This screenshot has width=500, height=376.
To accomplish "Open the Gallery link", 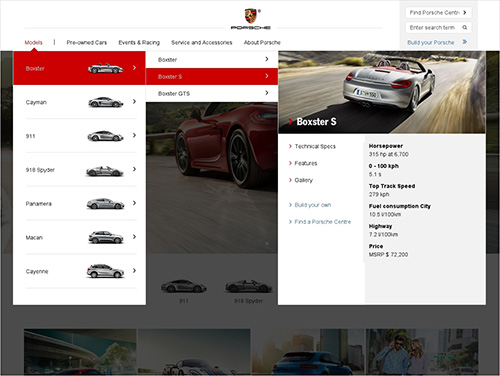I will tap(304, 180).
